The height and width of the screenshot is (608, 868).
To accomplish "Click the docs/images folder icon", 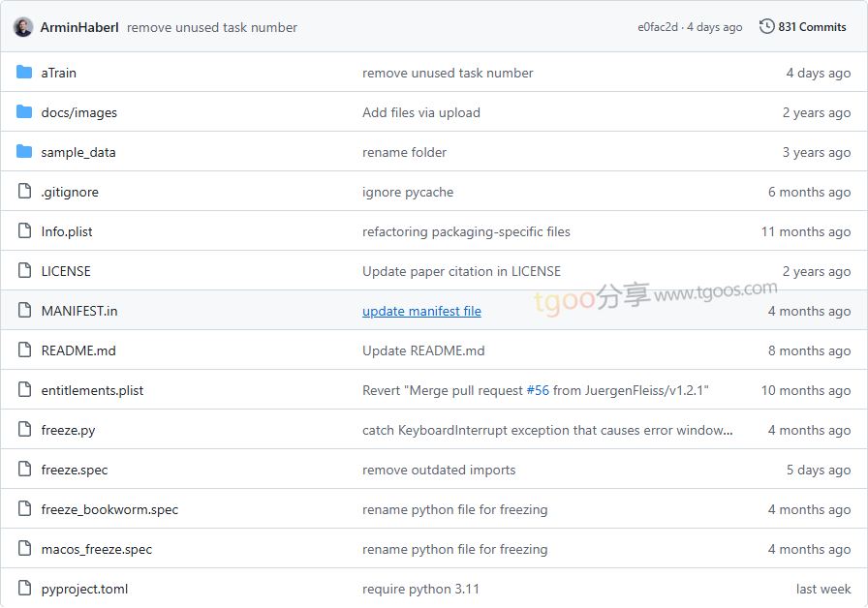I will click(24, 112).
